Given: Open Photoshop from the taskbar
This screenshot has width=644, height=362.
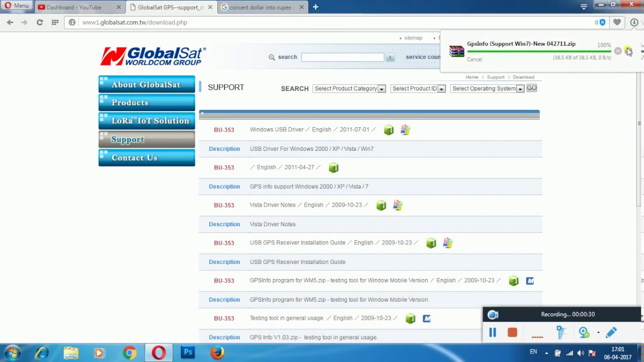Looking at the screenshot, I should tap(188, 353).
